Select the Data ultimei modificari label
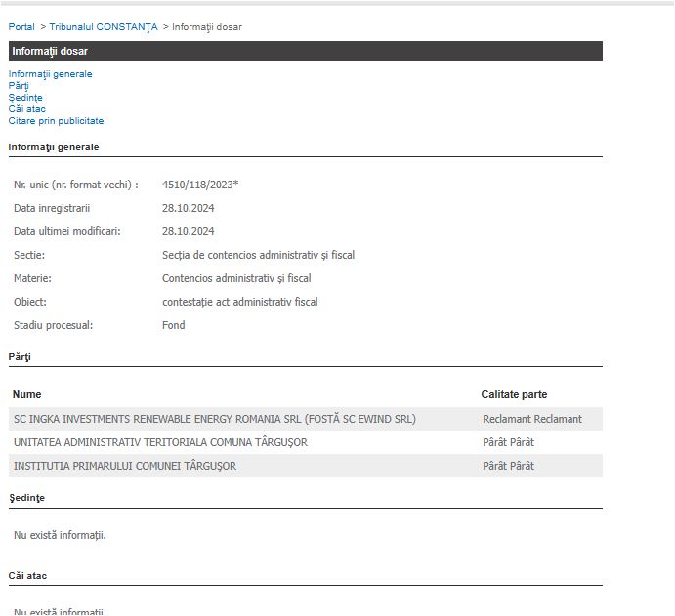Screen dimensions: 675x616 [67, 231]
